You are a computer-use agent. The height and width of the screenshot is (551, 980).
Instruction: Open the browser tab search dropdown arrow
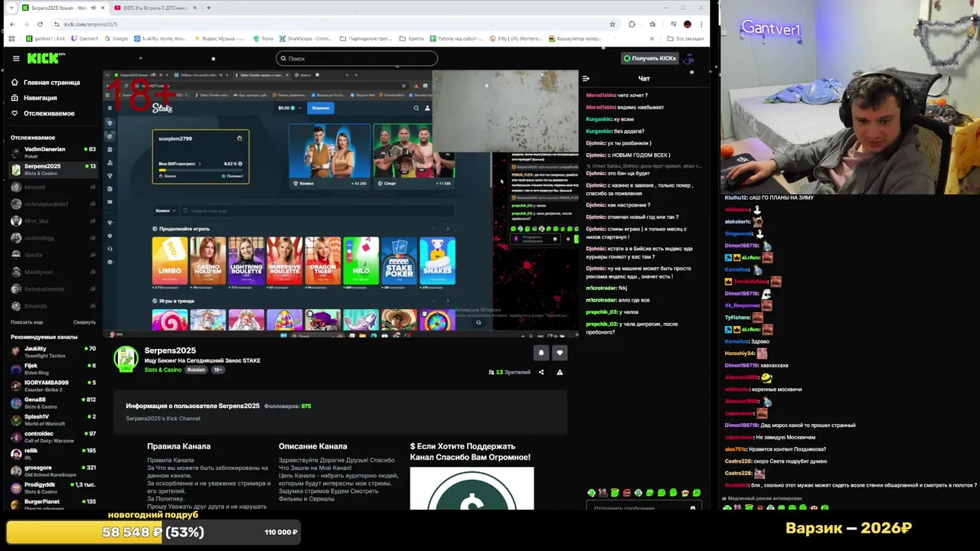(11, 8)
